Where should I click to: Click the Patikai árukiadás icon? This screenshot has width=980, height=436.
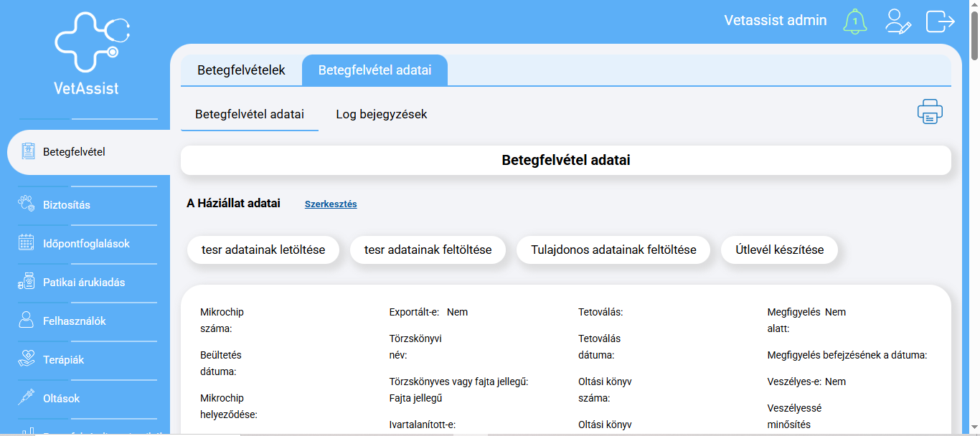point(27,282)
